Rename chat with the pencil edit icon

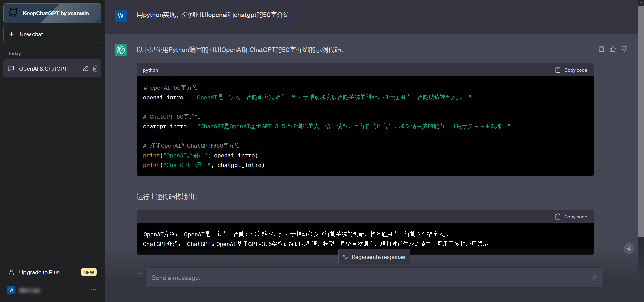click(85, 69)
